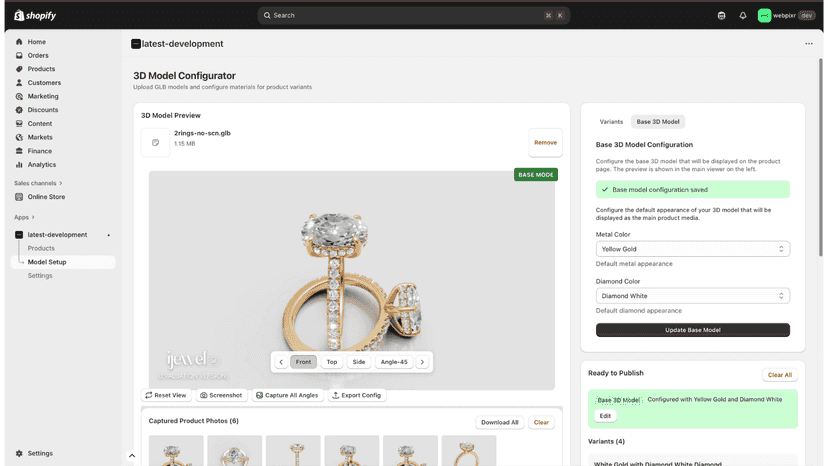Image resolution: width=828 pixels, height=466 pixels.
Task: Go to next camera angle arrow
Action: tap(422, 362)
